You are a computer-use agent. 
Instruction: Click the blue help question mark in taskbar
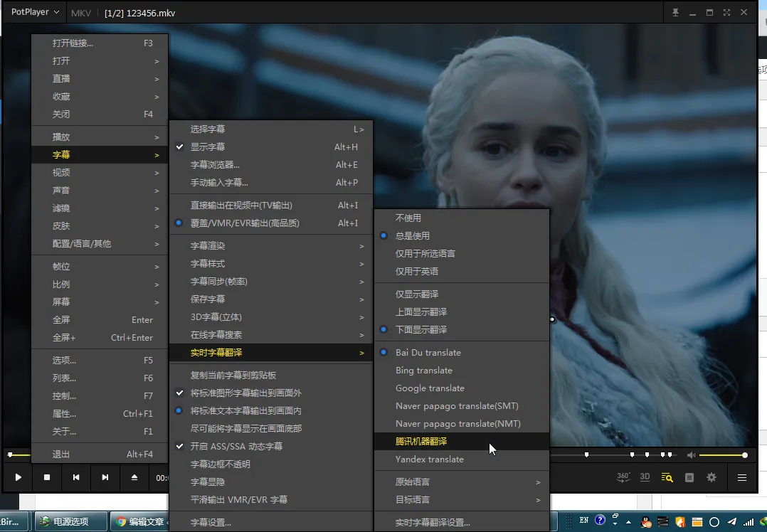point(601,520)
